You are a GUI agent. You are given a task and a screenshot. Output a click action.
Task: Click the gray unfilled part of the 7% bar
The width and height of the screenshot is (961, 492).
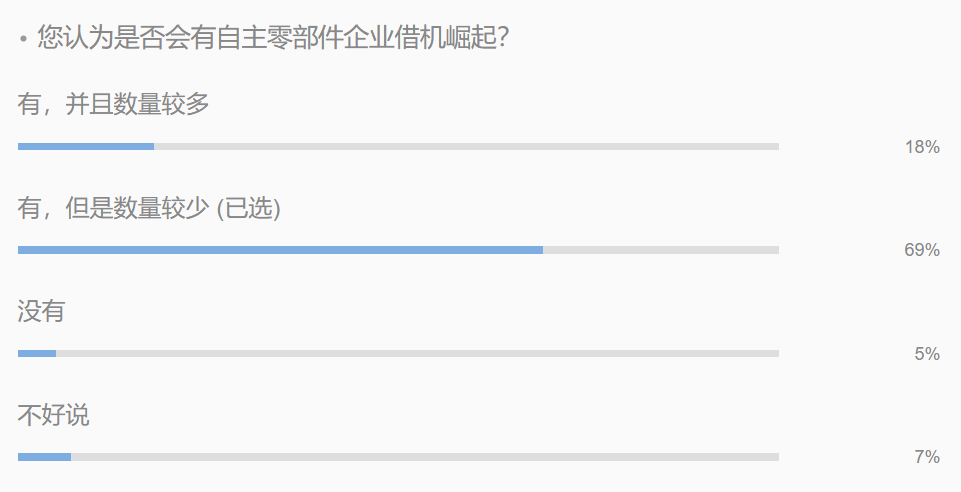[x=425, y=457]
